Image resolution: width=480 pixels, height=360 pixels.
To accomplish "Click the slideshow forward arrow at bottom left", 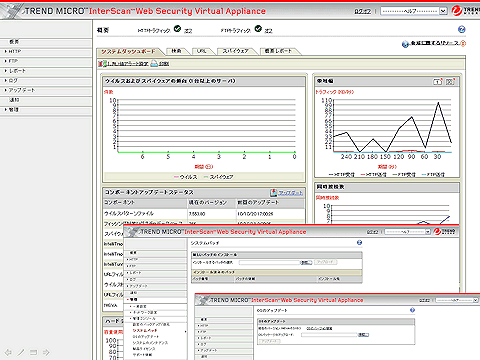I will (46, 352).
